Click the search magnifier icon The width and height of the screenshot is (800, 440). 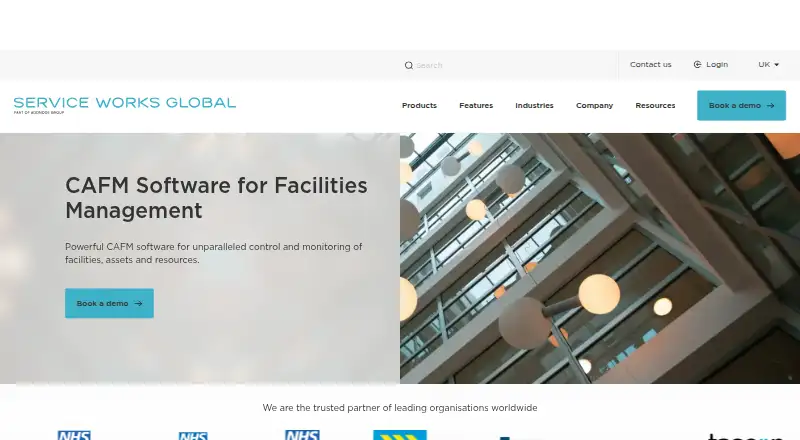pyautogui.click(x=409, y=65)
